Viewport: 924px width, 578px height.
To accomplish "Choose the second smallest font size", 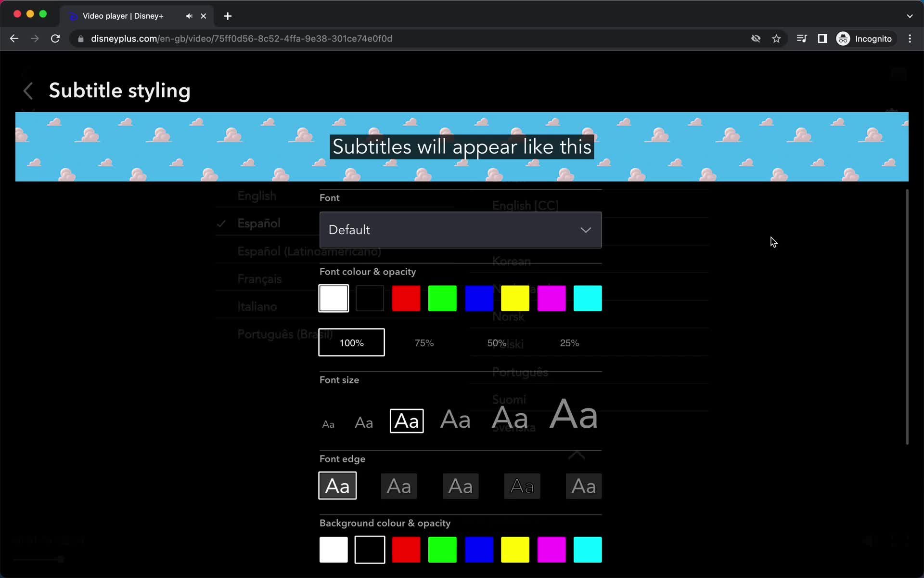I will 364,423.
